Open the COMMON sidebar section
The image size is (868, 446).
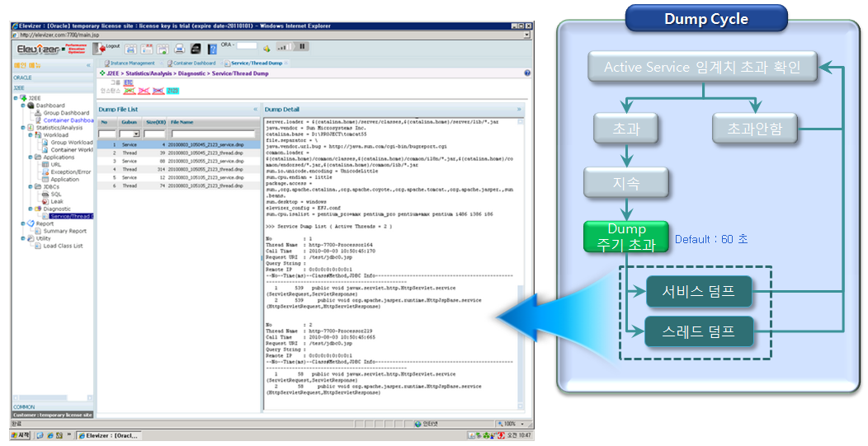pyautogui.click(x=53, y=406)
